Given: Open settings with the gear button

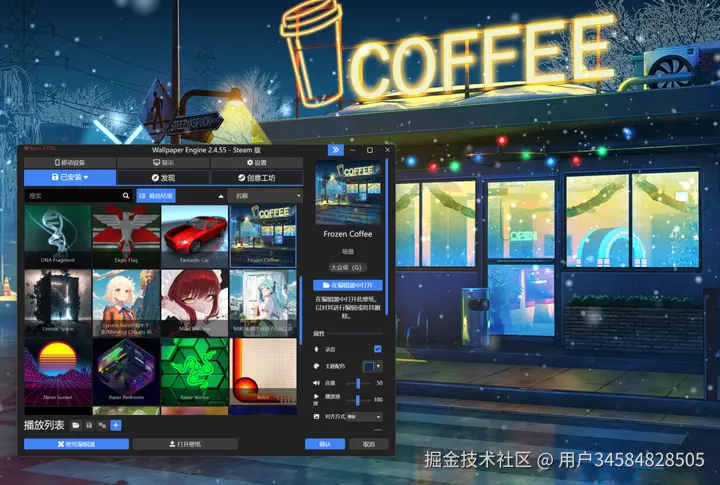Looking at the screenshot, I should pyautogui.click(x=257, y=163).
